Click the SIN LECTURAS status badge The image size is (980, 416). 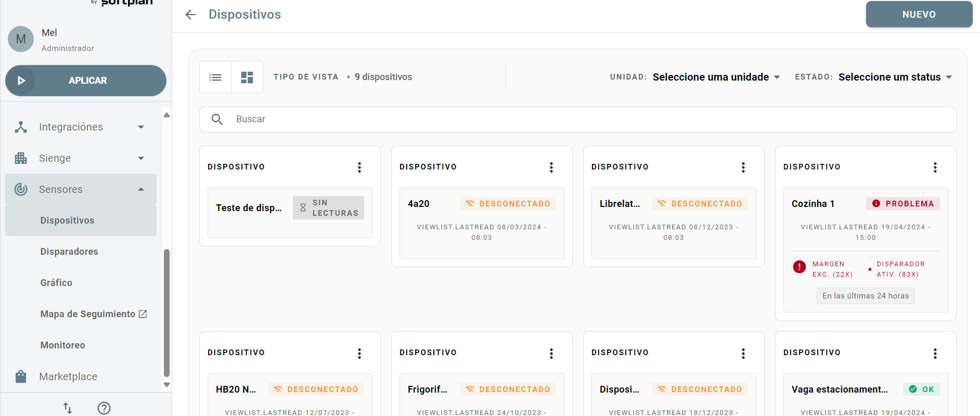pos(328,208)
